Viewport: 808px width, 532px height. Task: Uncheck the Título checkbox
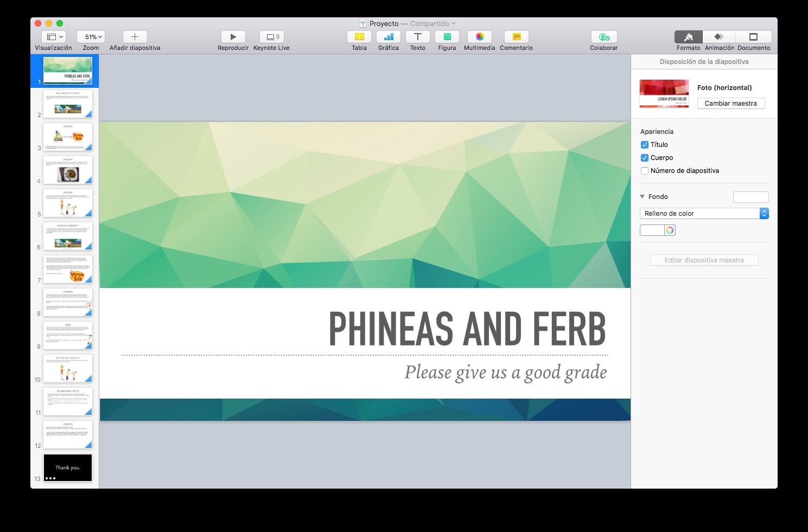pyautogui.click(x=645, y=145)
